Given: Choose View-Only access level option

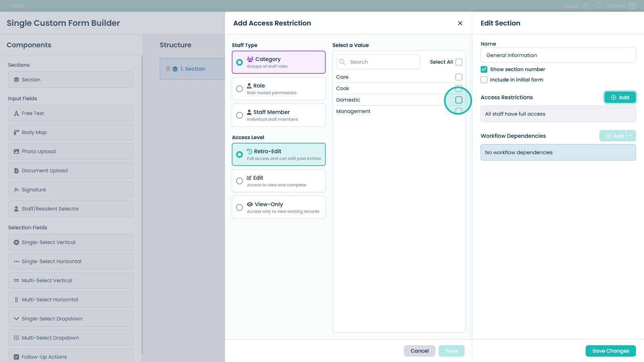Looking at the screenshot, I should point(239,208).
